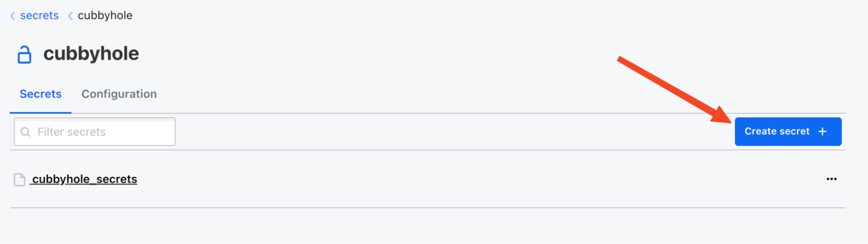Click the large cubbyhole page heading

click(91, 54)
